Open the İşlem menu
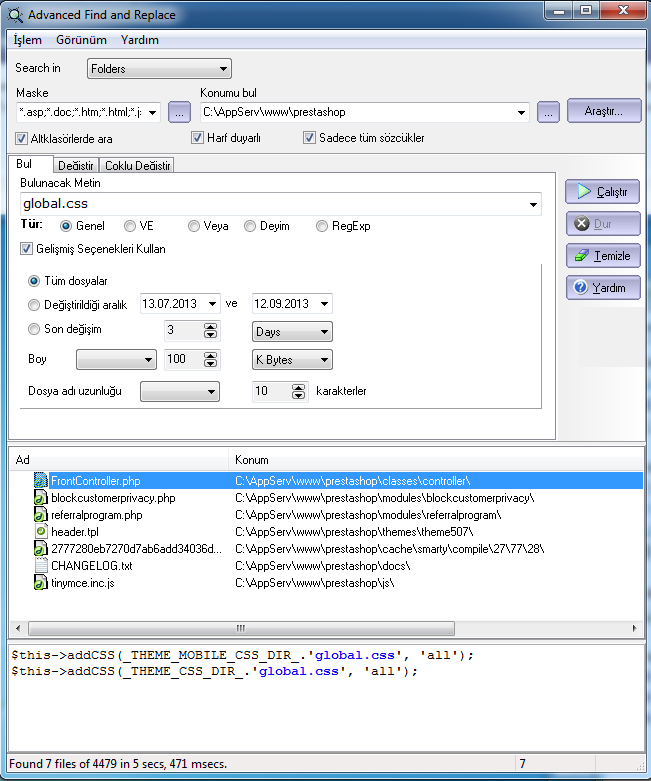 coord(27,40)
